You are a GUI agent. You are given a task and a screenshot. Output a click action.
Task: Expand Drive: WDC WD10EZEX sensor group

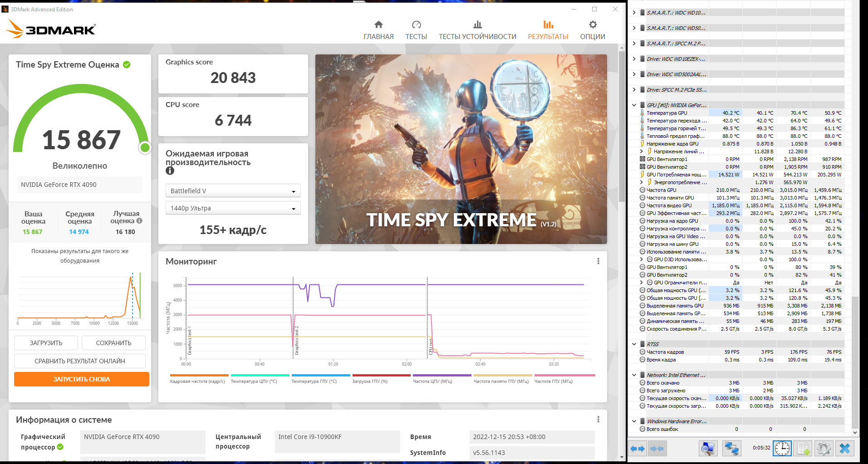tap(634, 59)
